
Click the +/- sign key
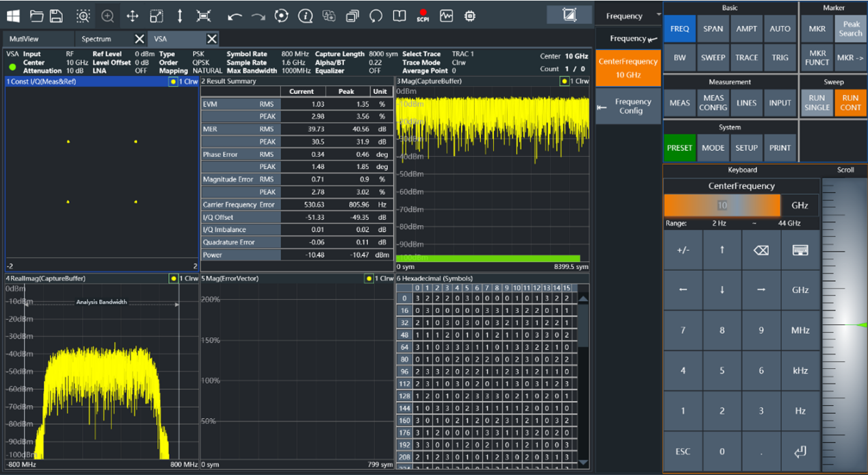click(x=683, y=250)
